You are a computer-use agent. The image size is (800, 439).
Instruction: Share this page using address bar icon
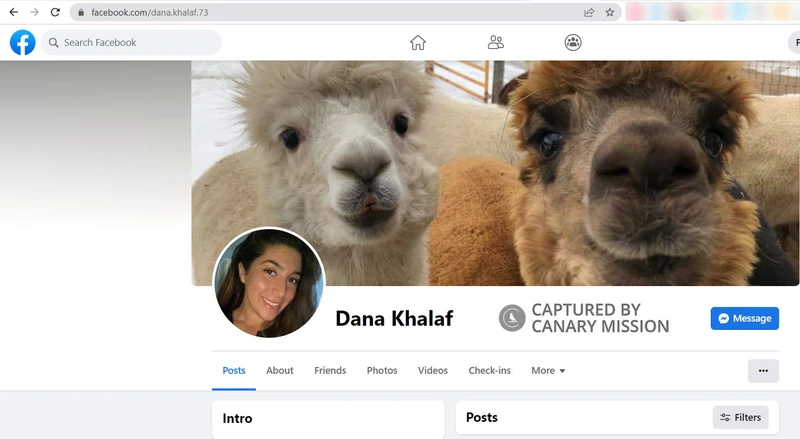pos(589,12)
